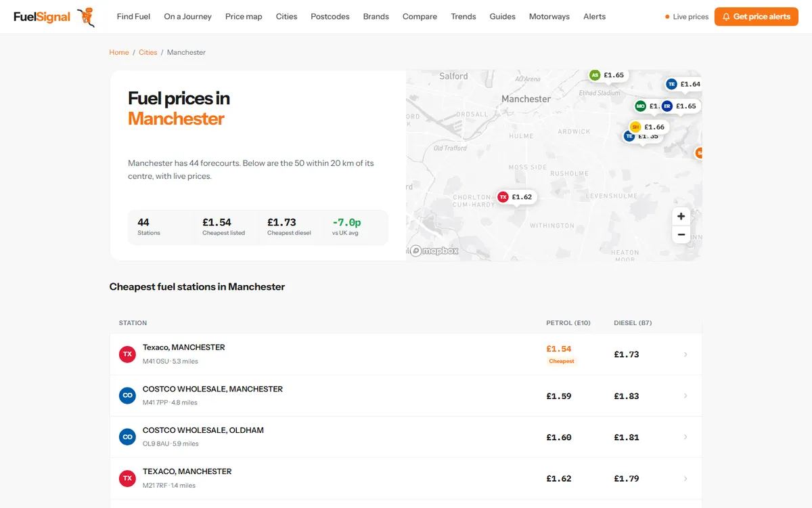Open Postcodes in the navigation

pos(330,17)
